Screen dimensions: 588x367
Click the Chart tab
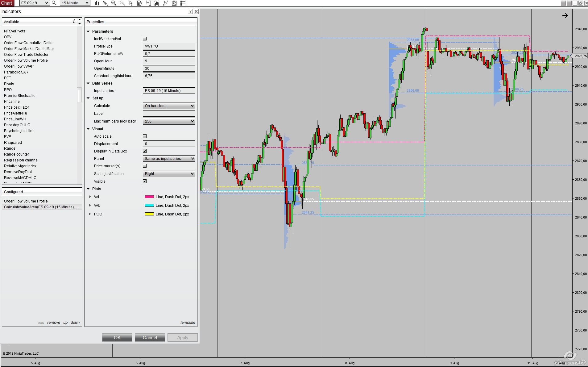pyautogui.click(x=7, y=3)
